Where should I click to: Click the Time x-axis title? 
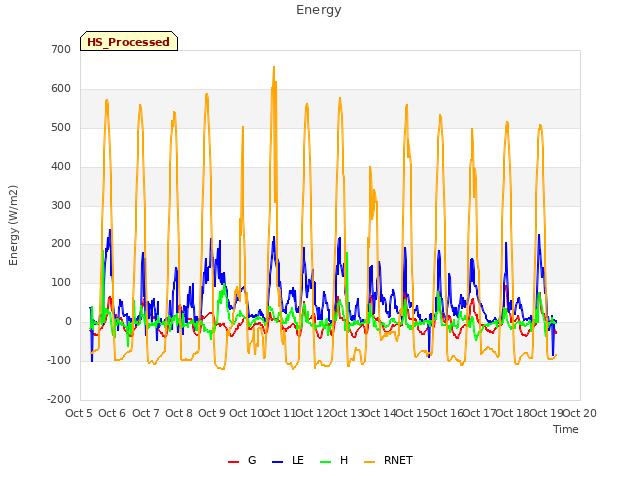pos(566,429)
